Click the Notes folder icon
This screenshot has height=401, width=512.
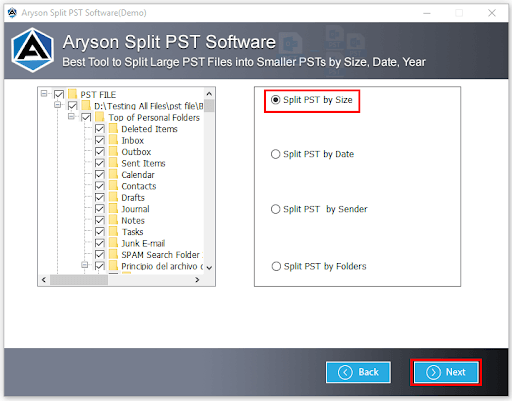point(114,220)
